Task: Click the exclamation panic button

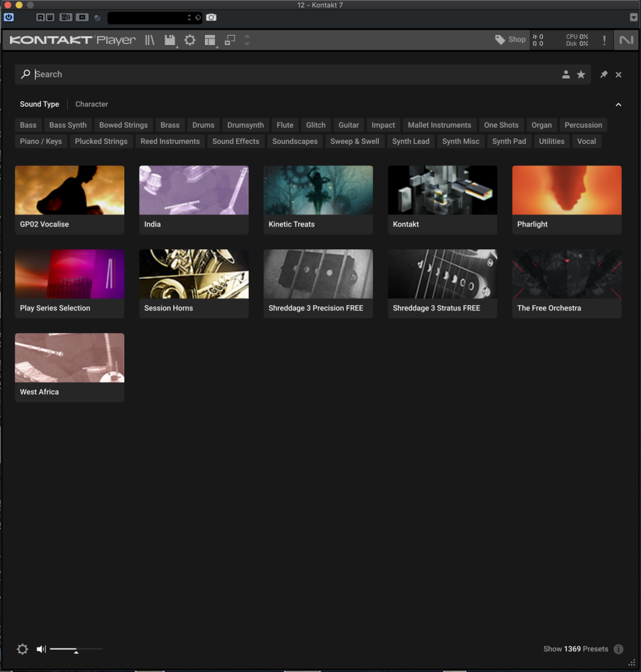Action: tap(604, 40)
